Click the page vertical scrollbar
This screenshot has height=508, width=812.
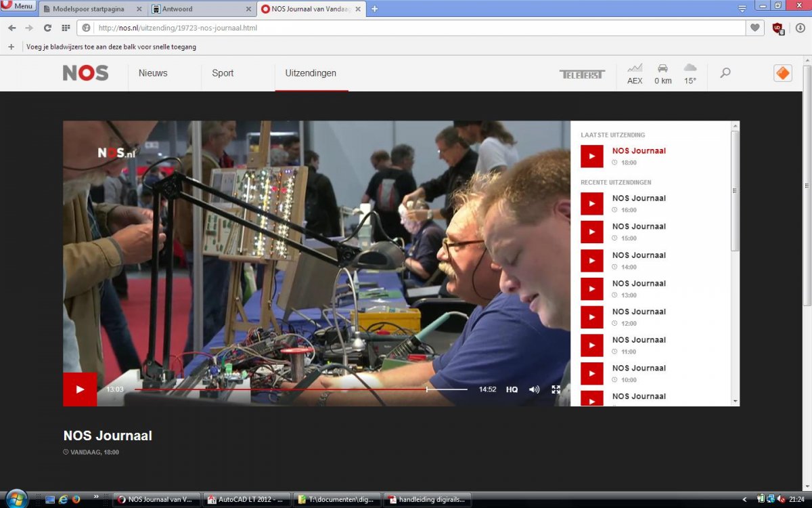click(807, 186)
